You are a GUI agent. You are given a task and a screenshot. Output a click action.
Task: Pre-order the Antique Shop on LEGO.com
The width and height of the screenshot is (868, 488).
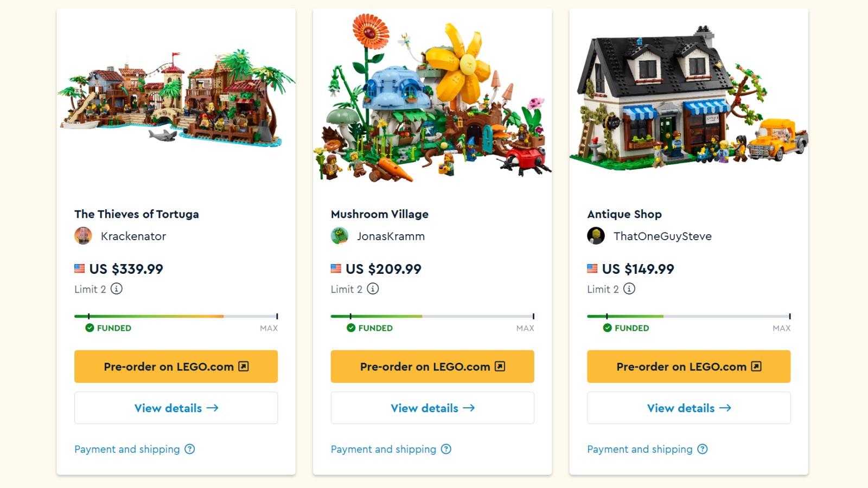688,367
